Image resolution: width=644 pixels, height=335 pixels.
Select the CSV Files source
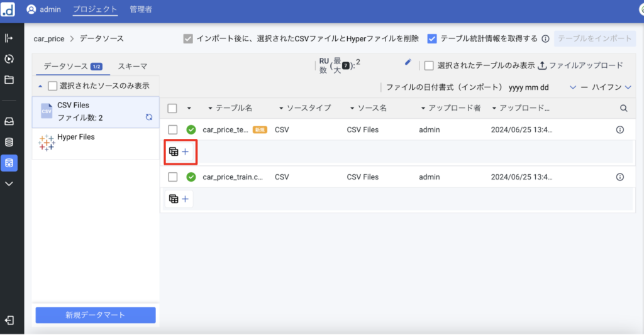point(96,112)
